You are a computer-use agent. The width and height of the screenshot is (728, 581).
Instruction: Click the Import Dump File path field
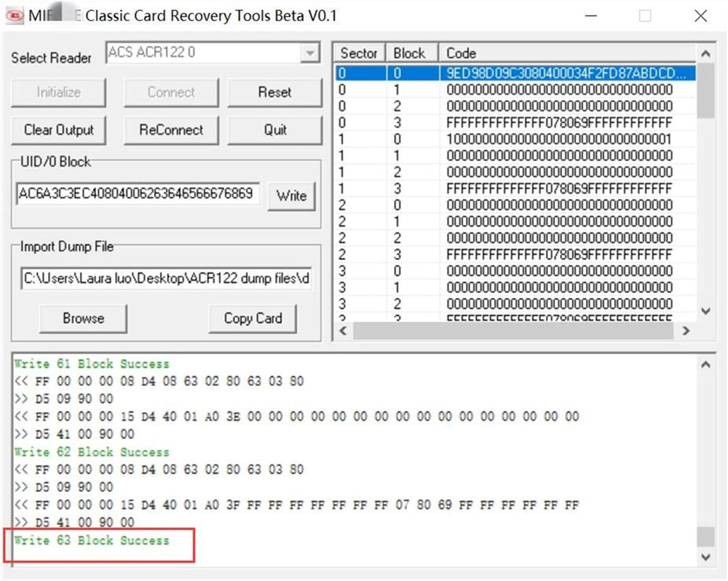[167, 279]
